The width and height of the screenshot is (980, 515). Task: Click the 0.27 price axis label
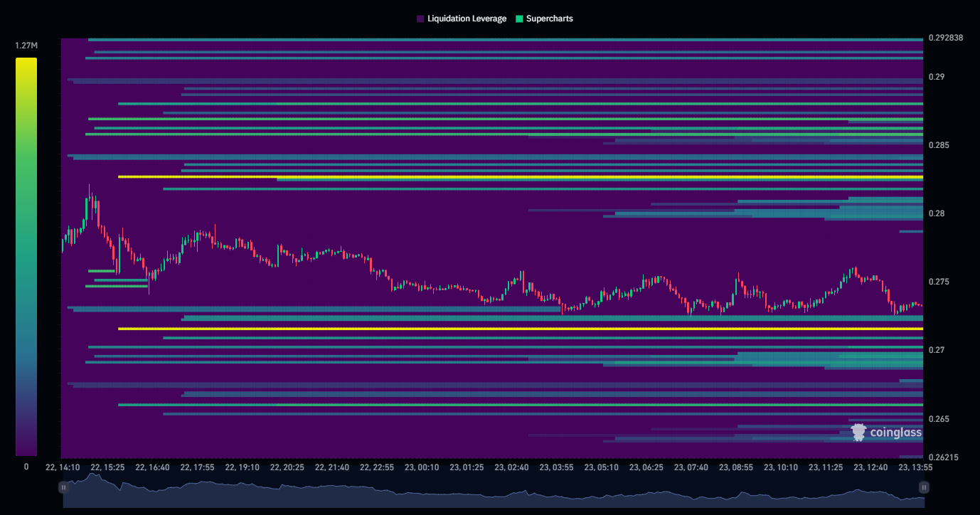coord(937,350)
